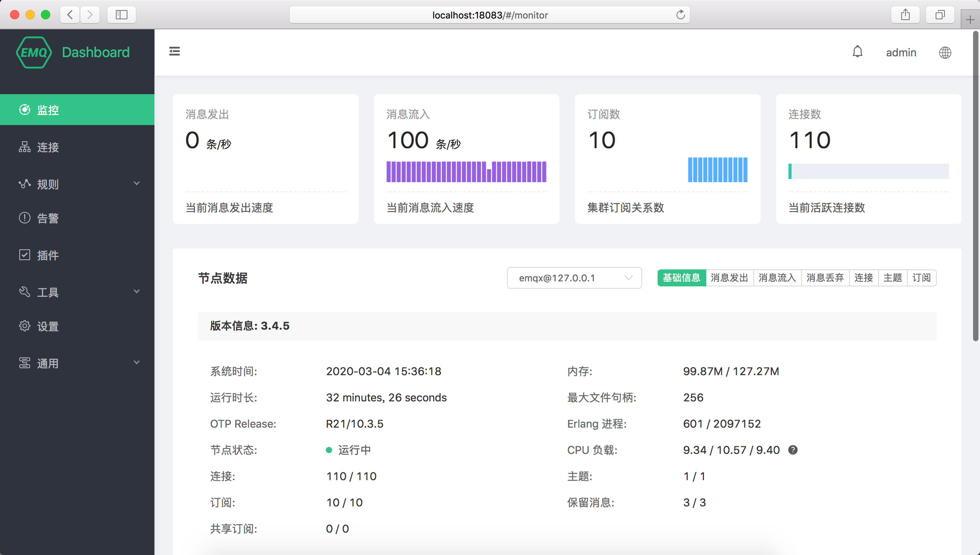Reload the page in the address bar

[680, 15]
